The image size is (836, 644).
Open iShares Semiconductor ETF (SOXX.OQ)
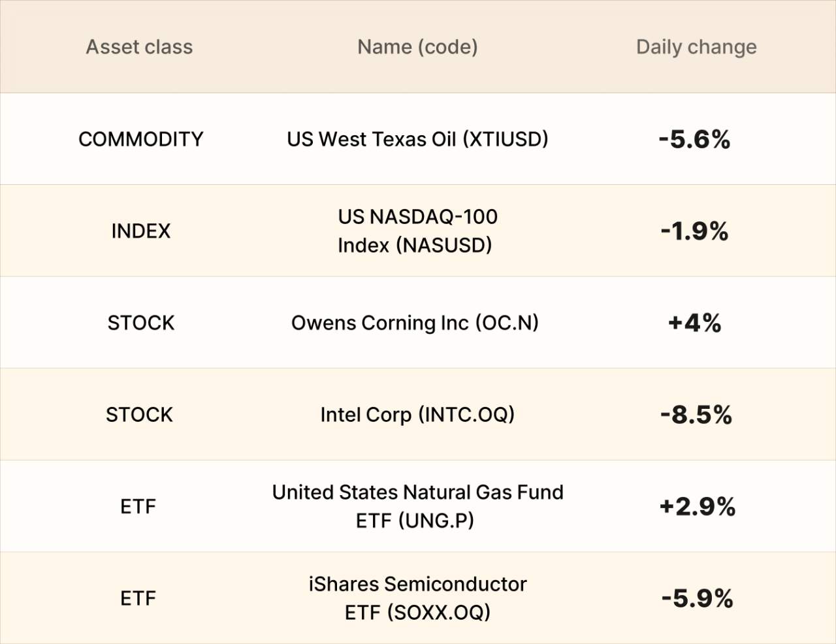[417, 598]
